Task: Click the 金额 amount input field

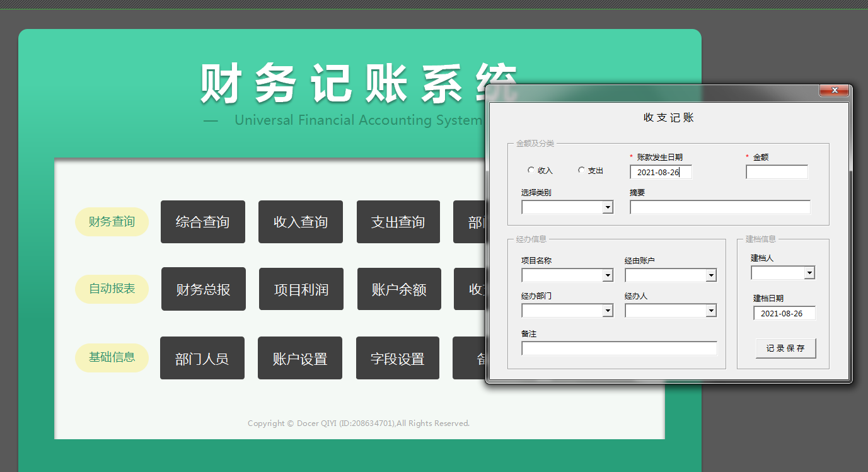Action: (777, 171)
